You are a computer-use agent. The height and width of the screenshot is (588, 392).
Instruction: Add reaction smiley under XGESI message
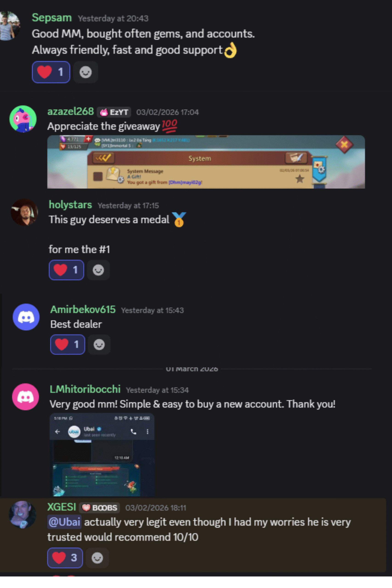click(97, 558)
